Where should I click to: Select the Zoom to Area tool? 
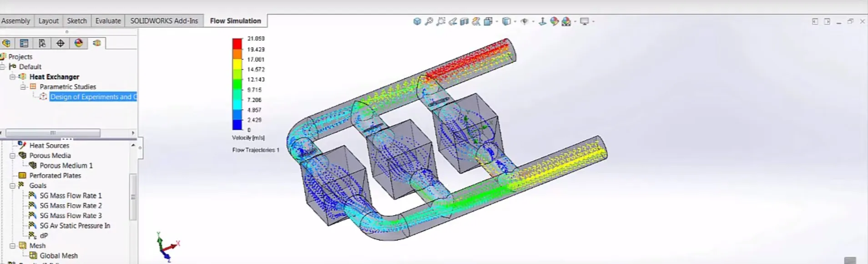441,21
